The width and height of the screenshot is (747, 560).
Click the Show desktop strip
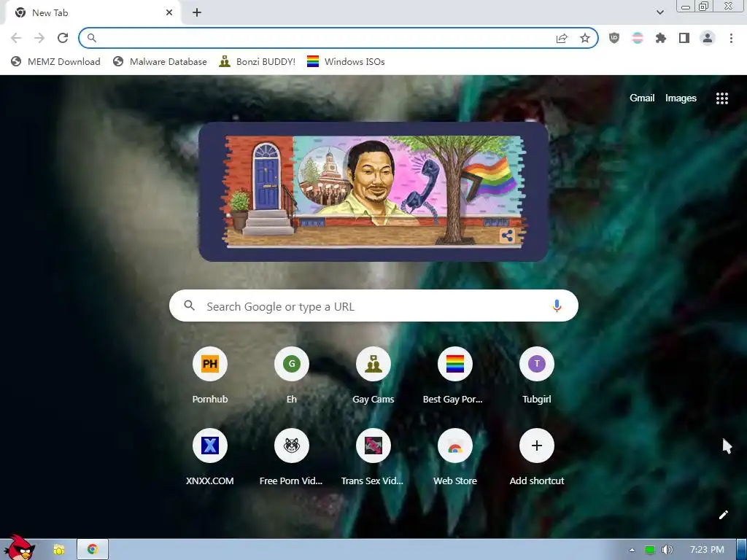[742, 550]
